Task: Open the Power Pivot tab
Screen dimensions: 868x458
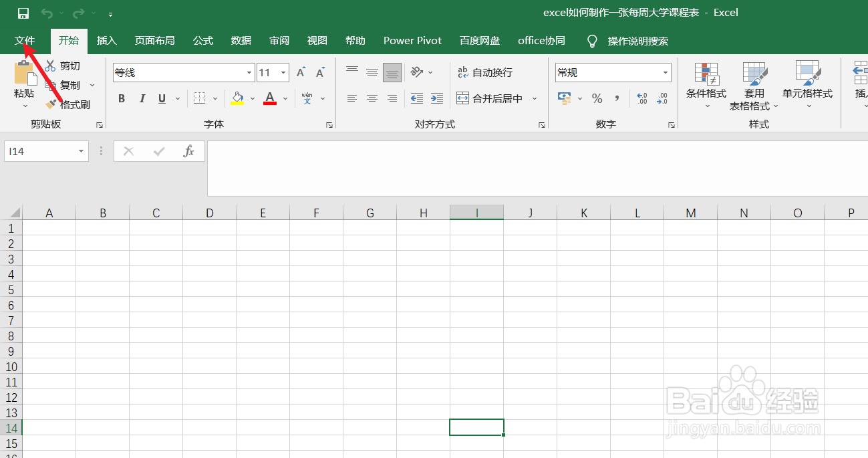Action: (412, 41)
